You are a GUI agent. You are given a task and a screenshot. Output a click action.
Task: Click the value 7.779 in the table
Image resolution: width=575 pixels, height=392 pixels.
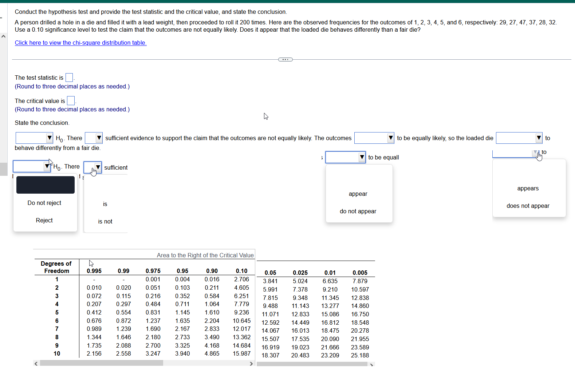241,304
